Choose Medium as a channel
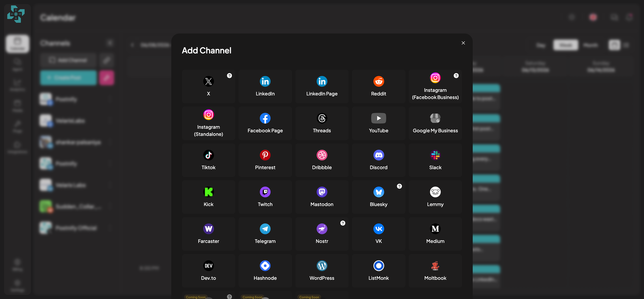The height and width of the screenshot is (299, 644). pos(435,234)
